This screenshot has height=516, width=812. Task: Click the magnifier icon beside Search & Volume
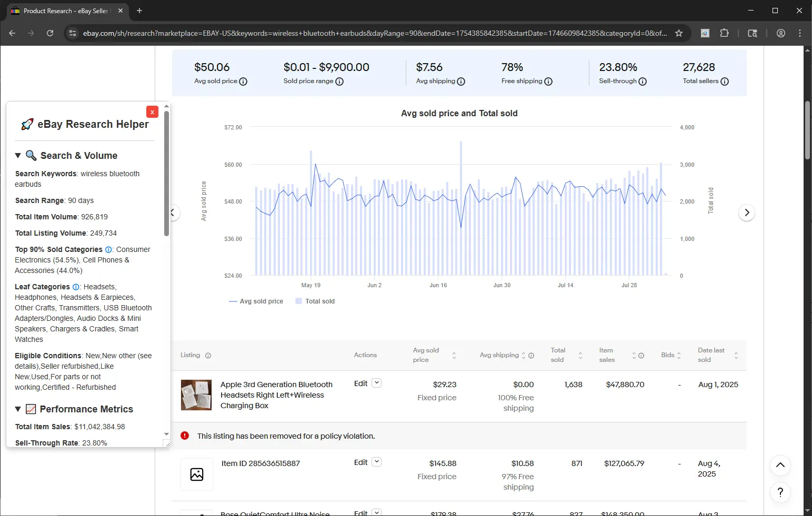(31, 156)
